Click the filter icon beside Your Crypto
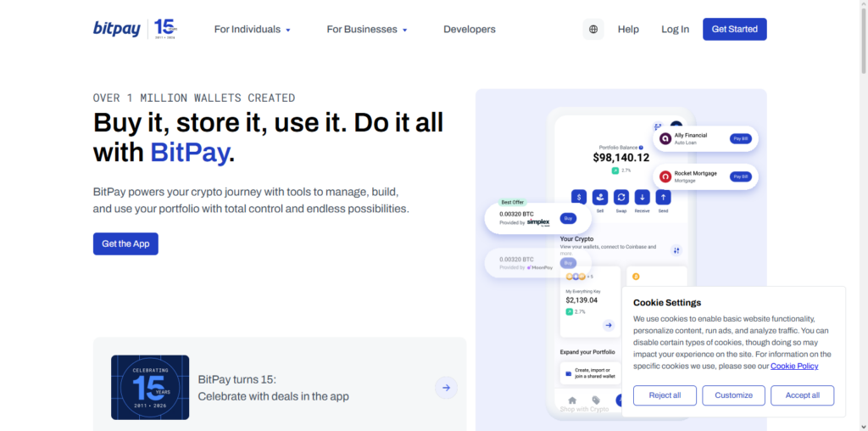The height and width of the screenshot is (431, 868). pos(676,250)
